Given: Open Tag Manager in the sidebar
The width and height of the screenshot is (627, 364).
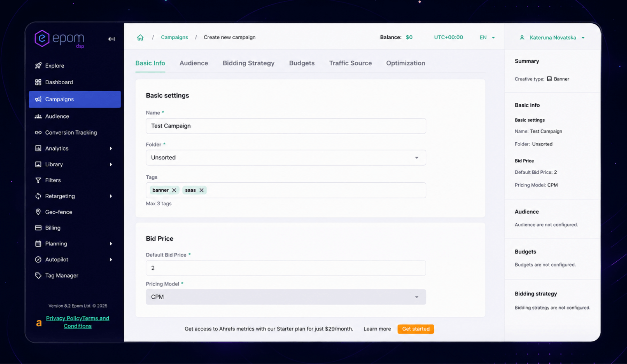Looking at the screenshot, I should tap(75, 276).
